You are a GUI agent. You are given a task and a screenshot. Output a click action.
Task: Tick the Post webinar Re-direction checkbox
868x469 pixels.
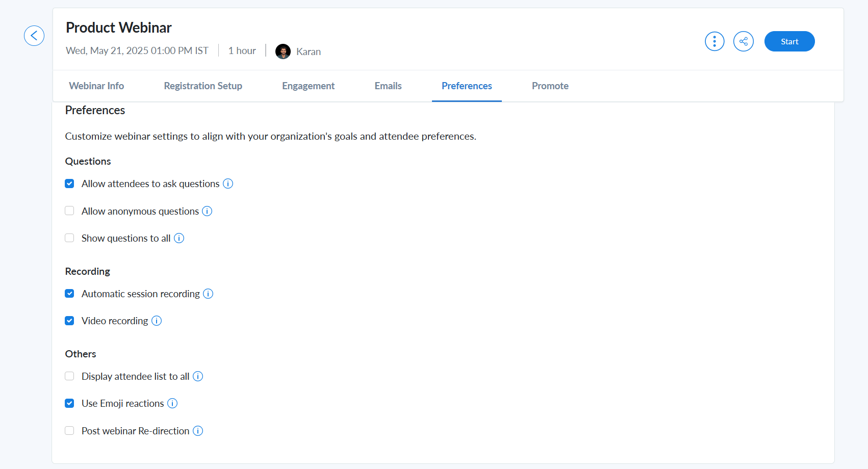[x=69, y=431]
